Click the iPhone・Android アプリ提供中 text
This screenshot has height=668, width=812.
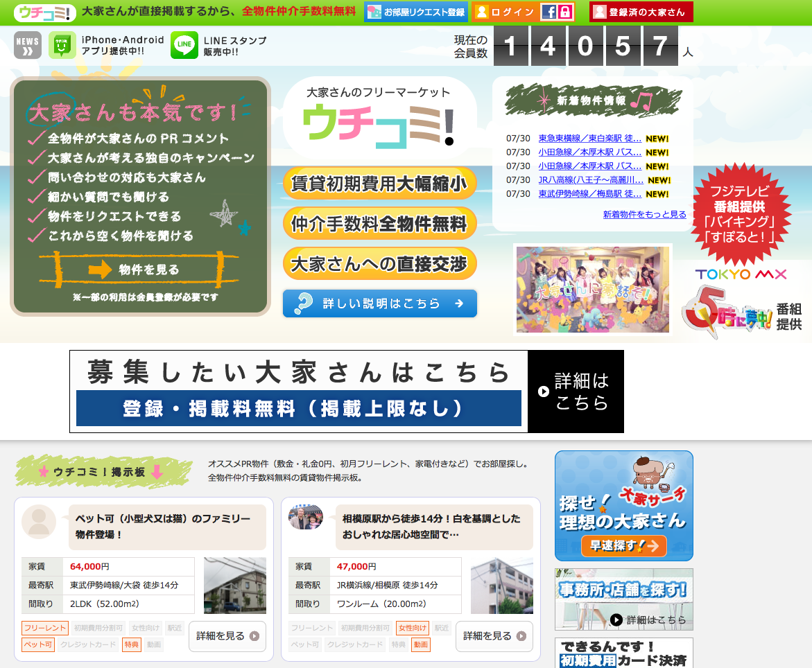coord(122,46)
